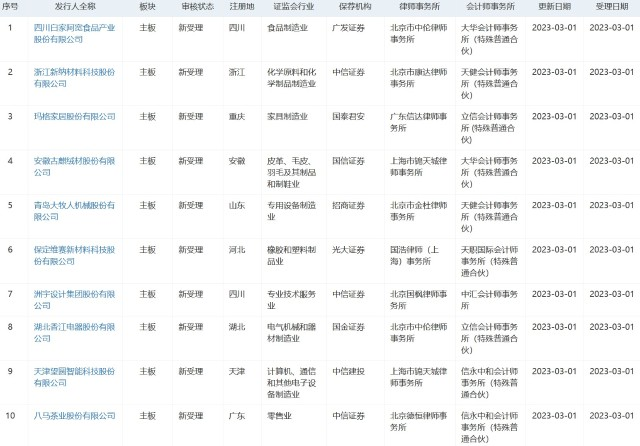Click the 更新日期 column header
The width and height of the screenshot is (640, 446).
pyautogui.click(x=554, y=7)
